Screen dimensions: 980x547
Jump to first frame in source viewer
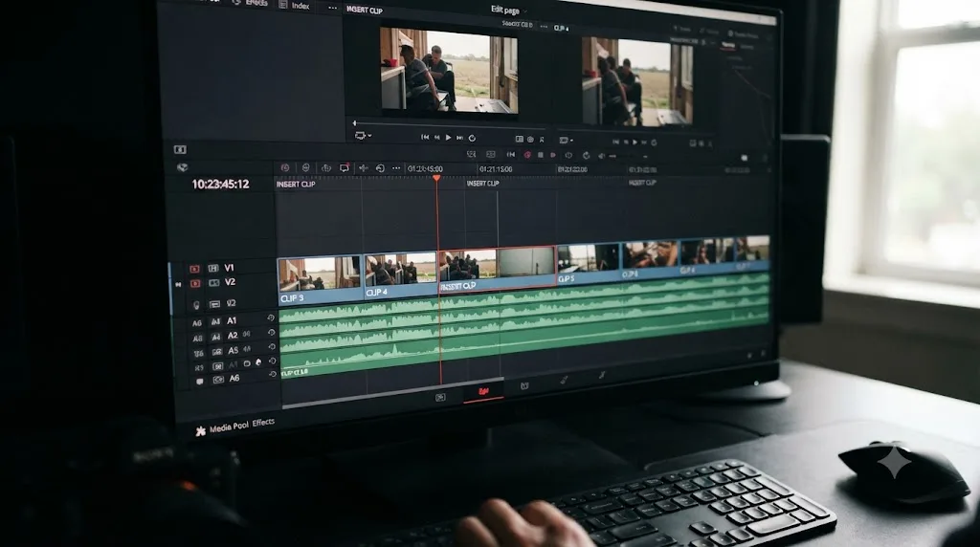coord(425,137)
